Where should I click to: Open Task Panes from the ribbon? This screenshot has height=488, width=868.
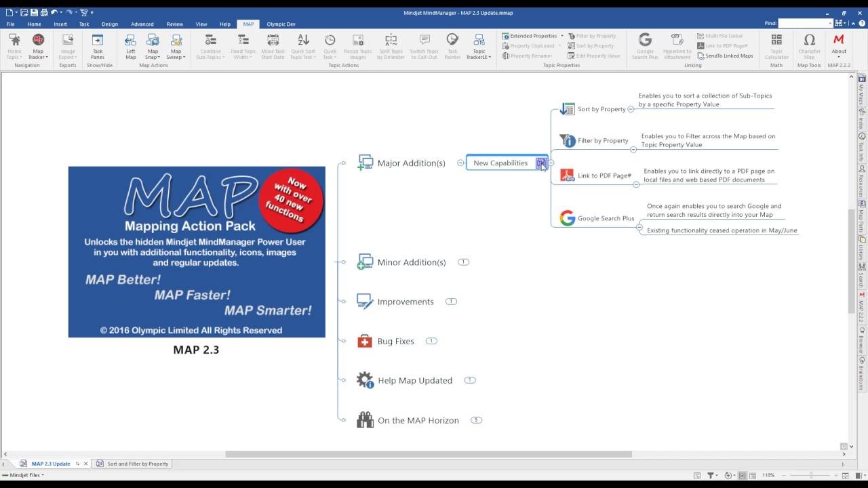tap(98, 47)
